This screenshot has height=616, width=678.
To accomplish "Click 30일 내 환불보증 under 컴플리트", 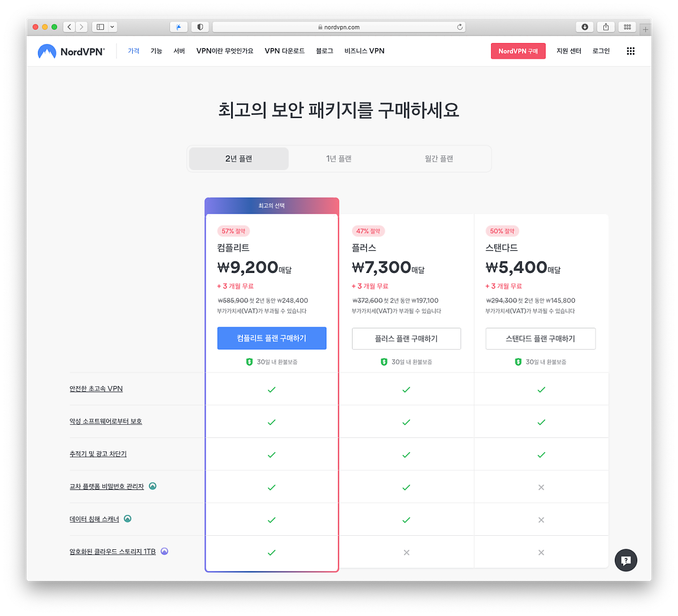I will [x=277, y=362].
